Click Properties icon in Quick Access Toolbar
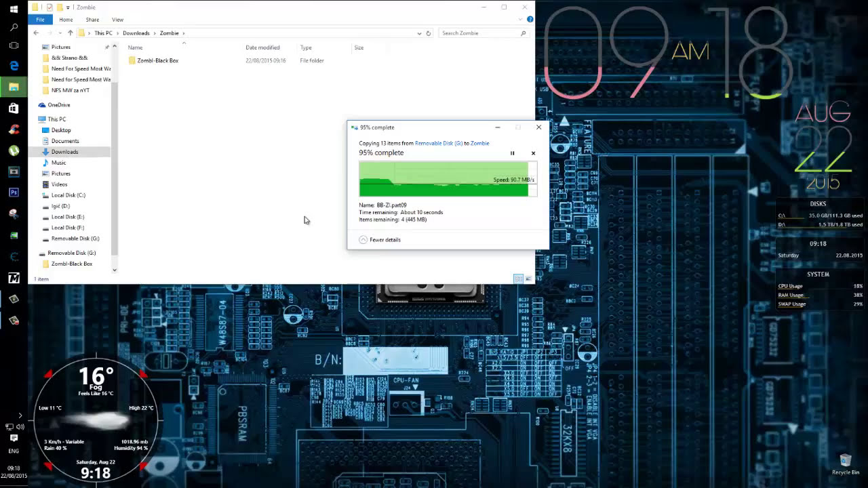Screen dimensions: 868x488 point(50,7)
